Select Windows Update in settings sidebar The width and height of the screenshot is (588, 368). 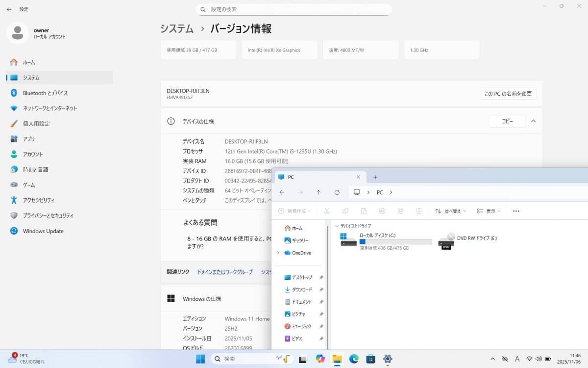coord(43,231)
